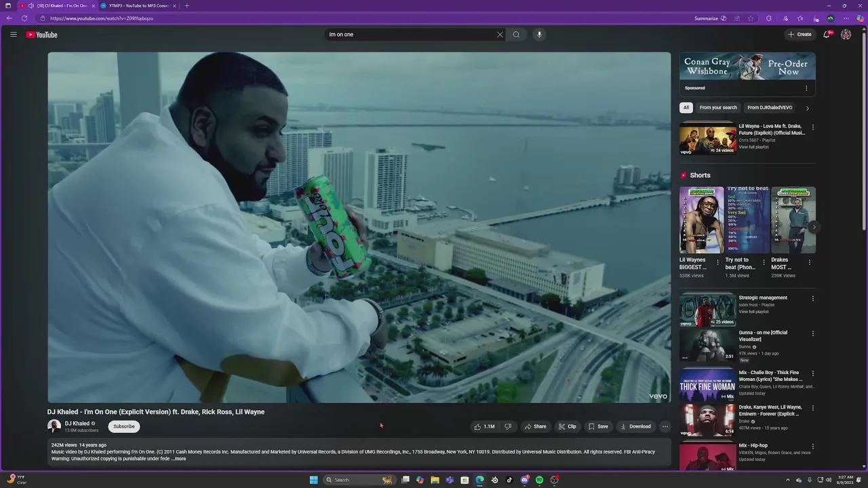Go back with browser back arrow

[x=9, y=18]
